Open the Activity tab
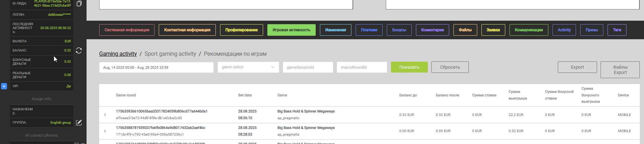 pos(564,30)
